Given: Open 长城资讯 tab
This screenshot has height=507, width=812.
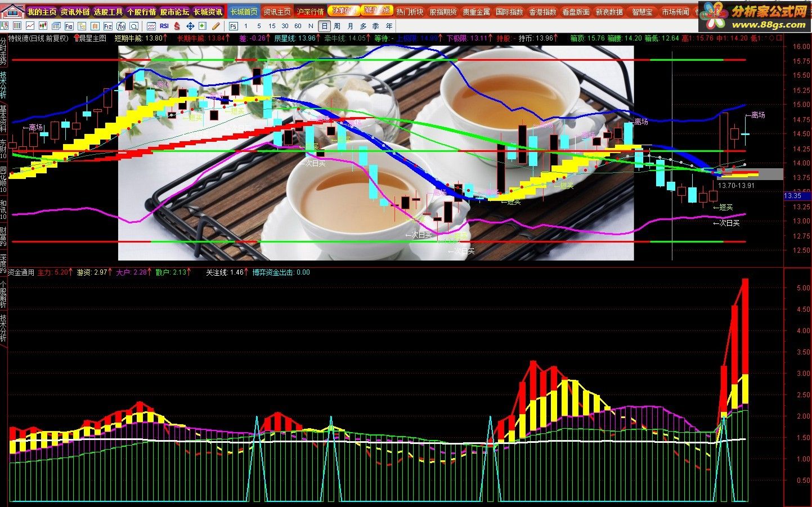Looking at the screenshot, I should (208, 11).
